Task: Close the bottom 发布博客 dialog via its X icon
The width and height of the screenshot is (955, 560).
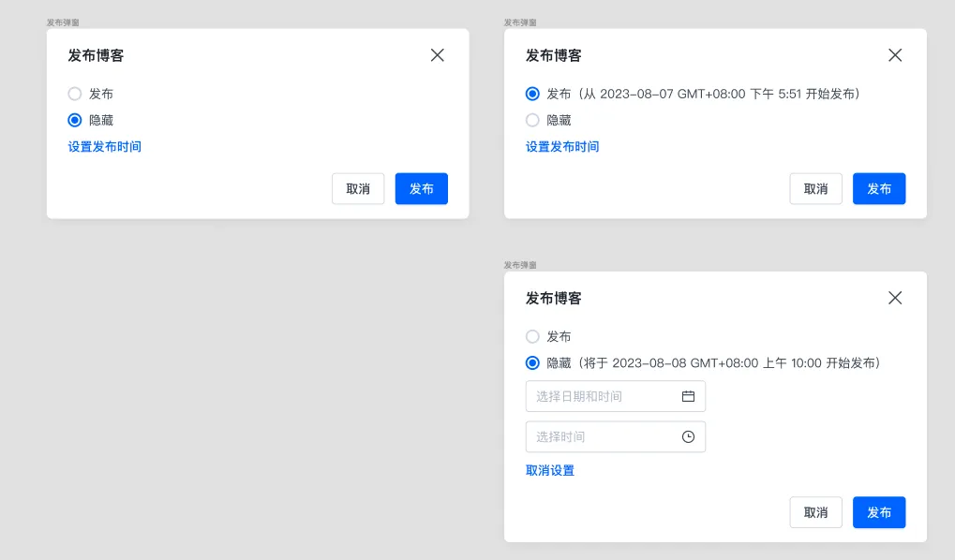Action: coord(894,298)
